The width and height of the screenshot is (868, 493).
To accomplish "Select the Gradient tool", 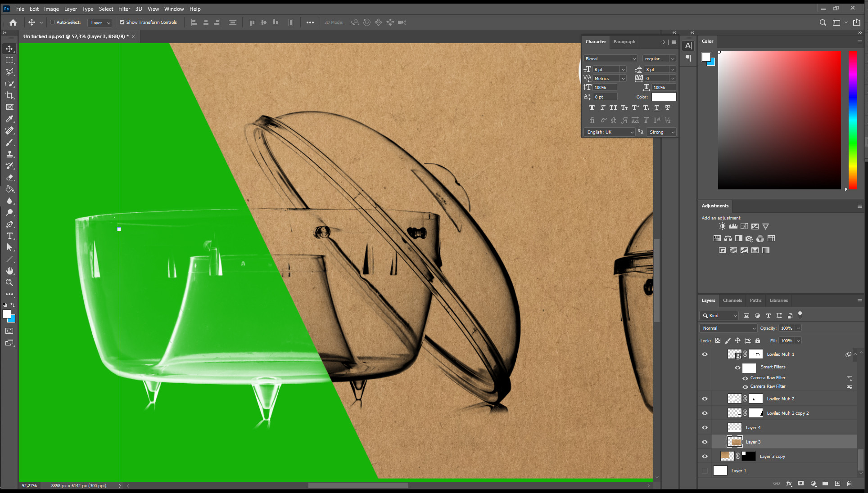I will 9,189.
